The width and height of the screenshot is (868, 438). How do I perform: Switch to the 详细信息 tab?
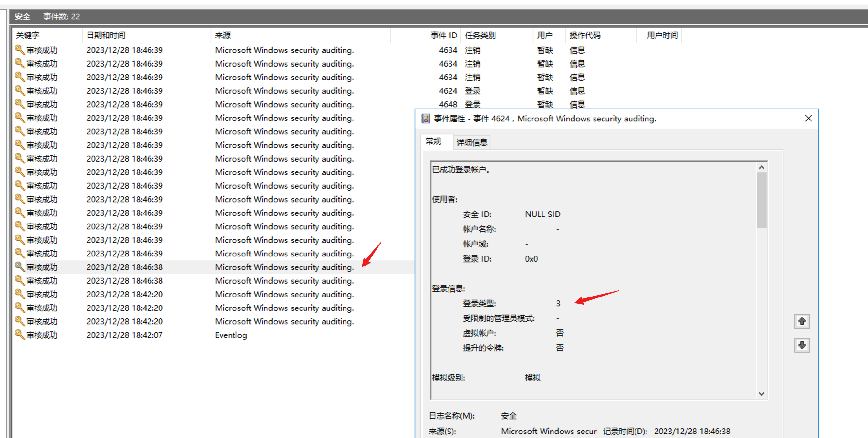click(471, 142)
